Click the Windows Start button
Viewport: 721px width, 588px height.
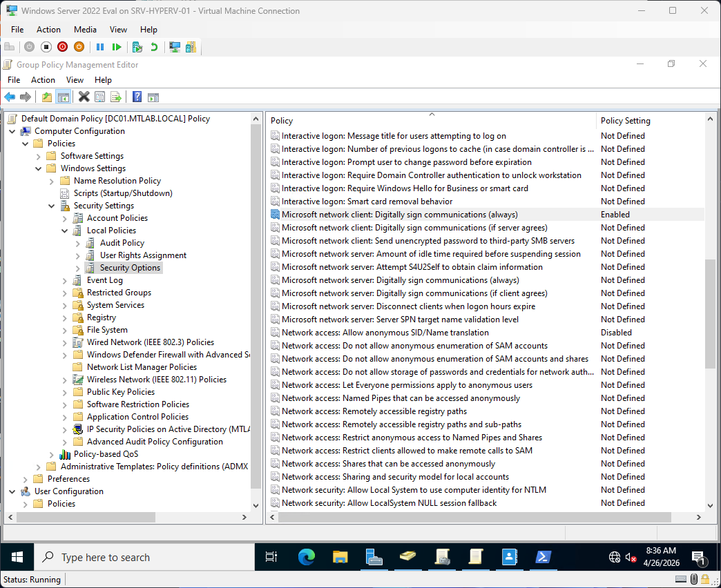(17, 557)
